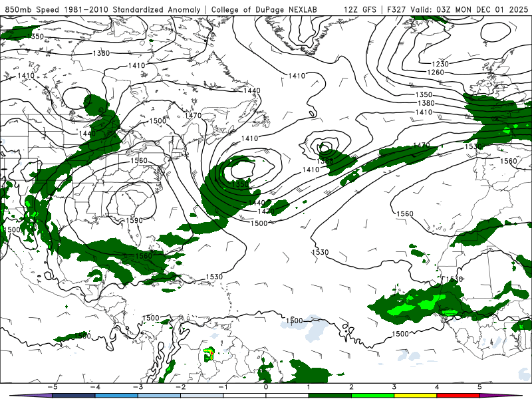Viewport: 532px width, 399px height.
Task: Click the '0' tick label on the colorbar
Action: tap(265, 387)
